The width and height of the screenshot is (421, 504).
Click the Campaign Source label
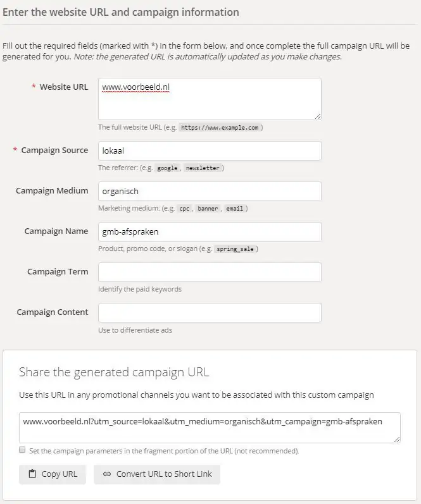(54, 151)
